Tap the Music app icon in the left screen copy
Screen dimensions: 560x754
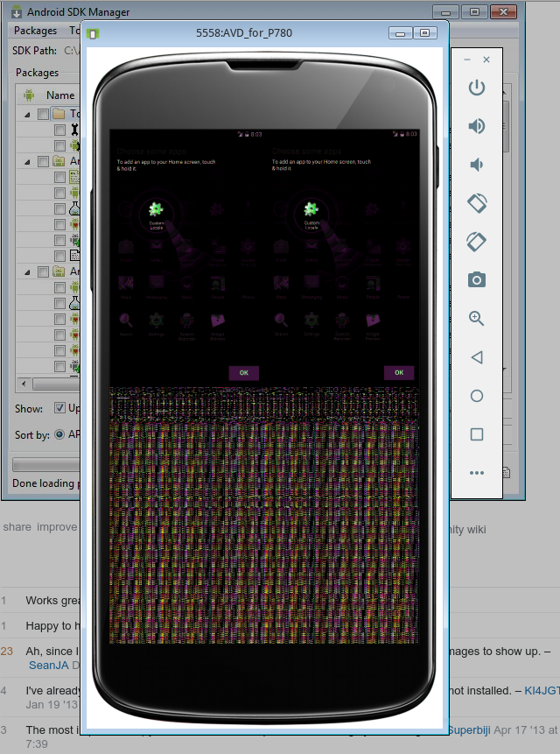coord(187,283)
